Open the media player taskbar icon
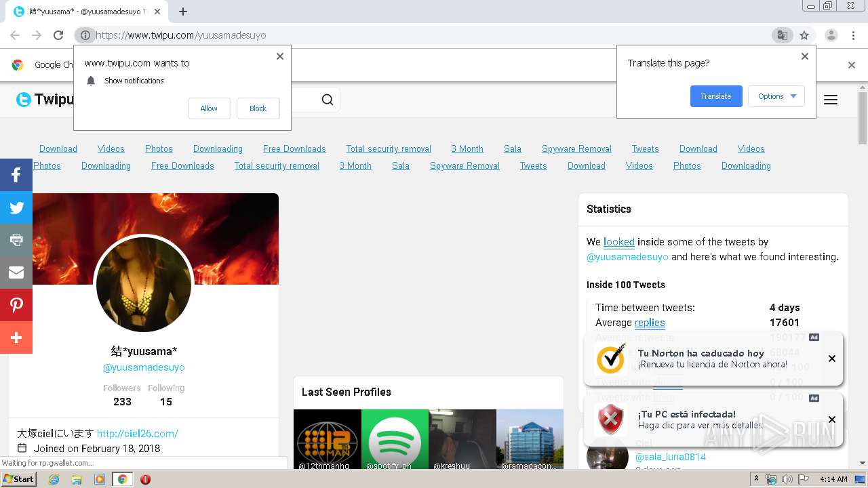Screen dimensions: 868x488 tap(100, 479)
